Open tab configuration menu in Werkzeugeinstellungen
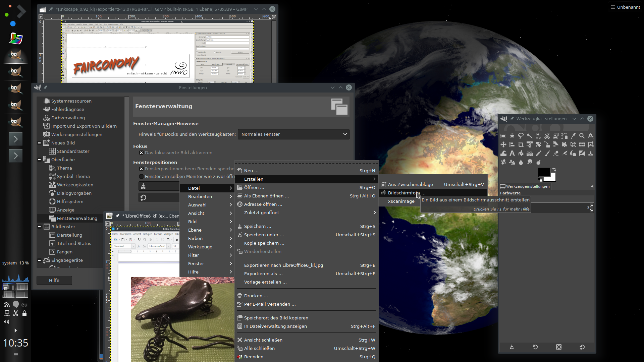This screenshot has width=644, height=362. pyautogui.click(x=592, y=186)
